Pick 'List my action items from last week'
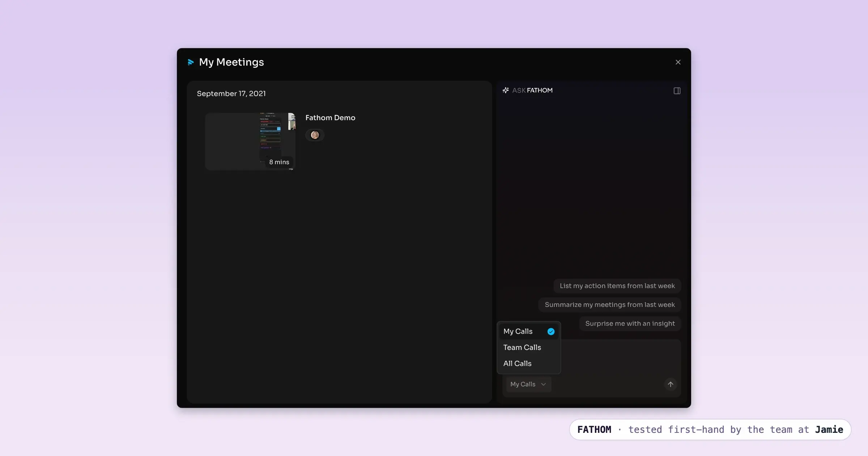The image size is (868, 456). (617, 286)
